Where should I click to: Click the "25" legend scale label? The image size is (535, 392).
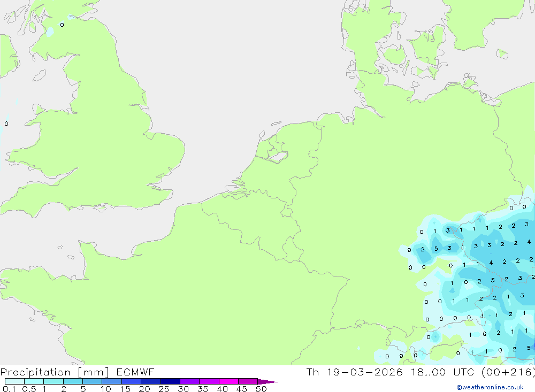coord(164,389)
